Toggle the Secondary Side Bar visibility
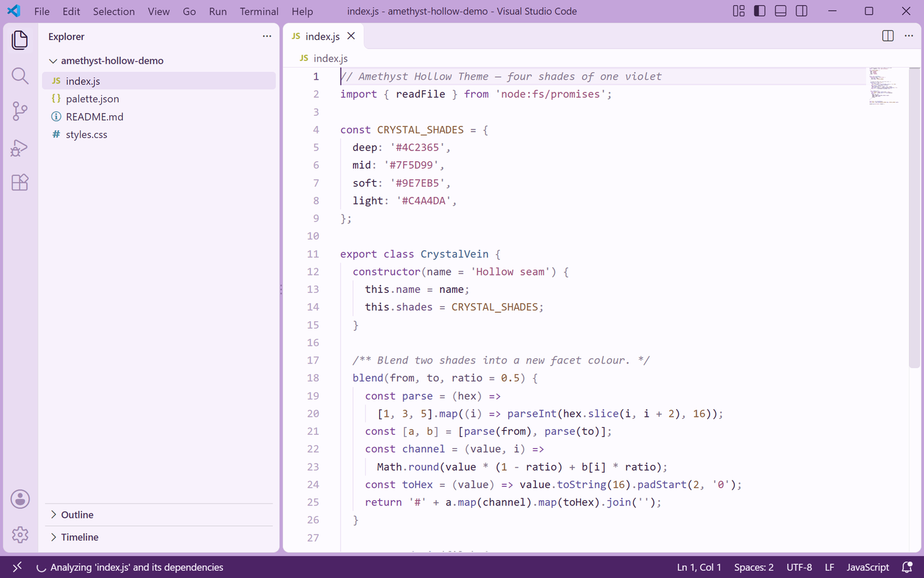This screenshot has width=924, height=578. [x=801, y=11]
